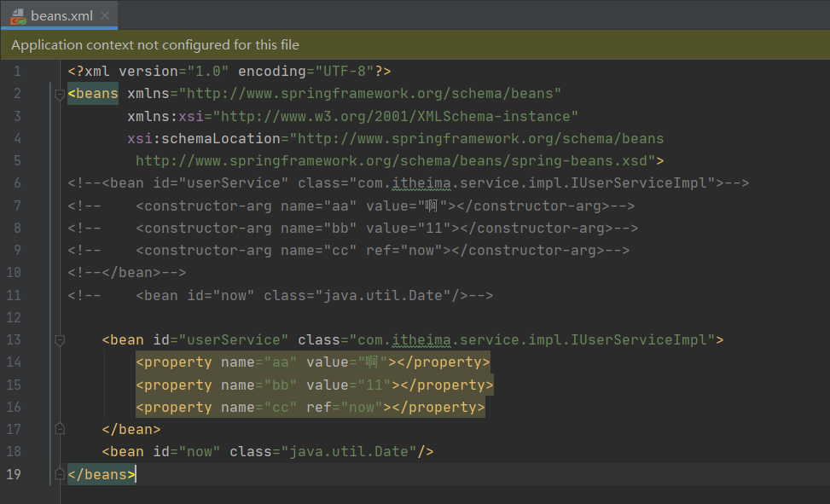This screenshot has height=504, width=830.
Task: Collapse the beans element fold at line 2
Action: (x=60, y=95)
